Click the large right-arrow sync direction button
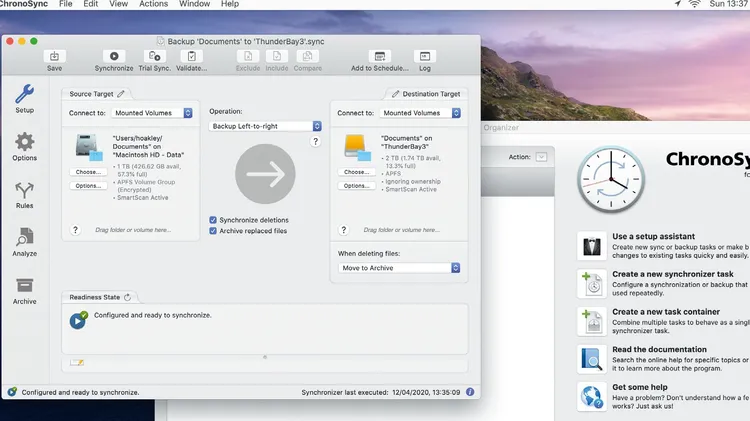The height and width of the screenshot is (421, 750). (265, 175)
